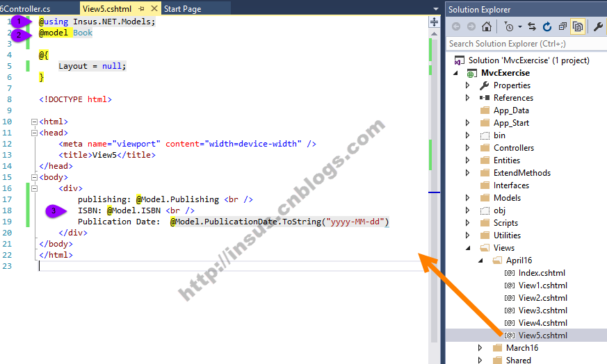Collapse the head element outlining box
The image size is (607, 364).
34,133
